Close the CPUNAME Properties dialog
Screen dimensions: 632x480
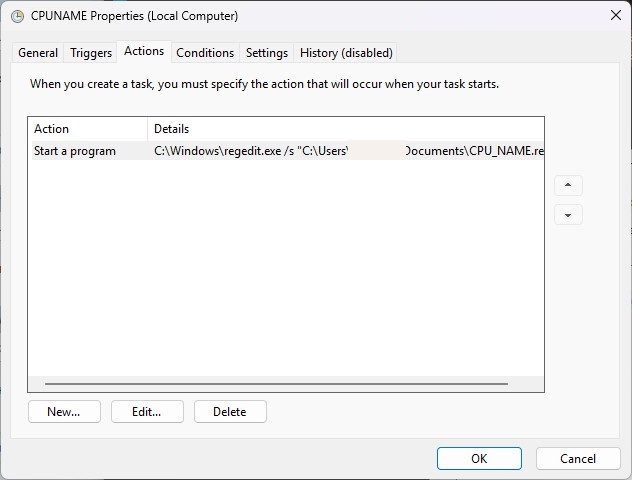tap(614, 16)
